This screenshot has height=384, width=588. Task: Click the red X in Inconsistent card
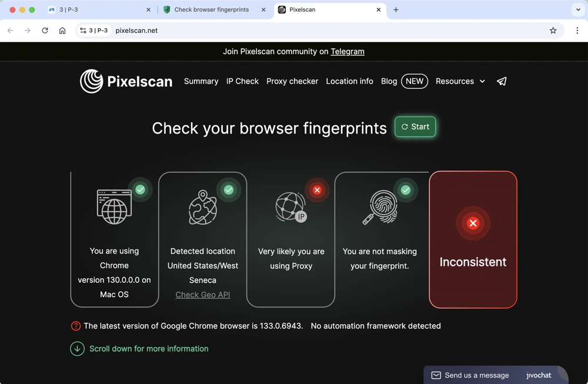pos(473,223)
